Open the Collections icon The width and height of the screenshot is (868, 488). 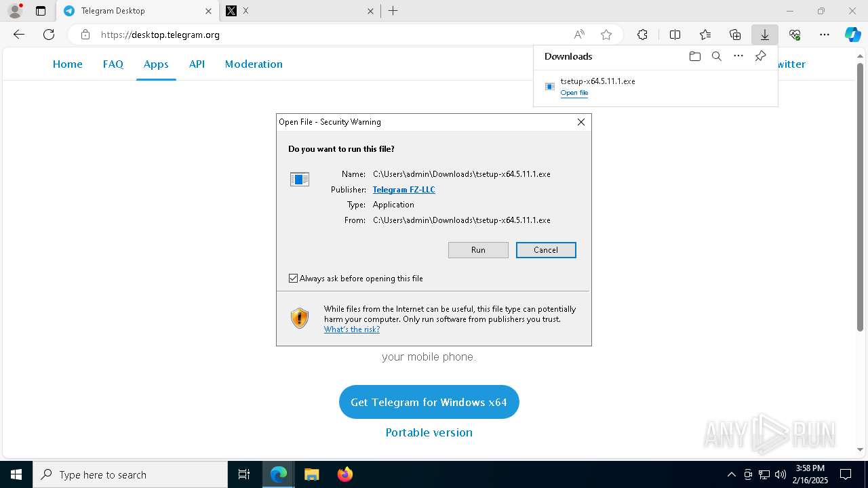click(x=735, y=35)
